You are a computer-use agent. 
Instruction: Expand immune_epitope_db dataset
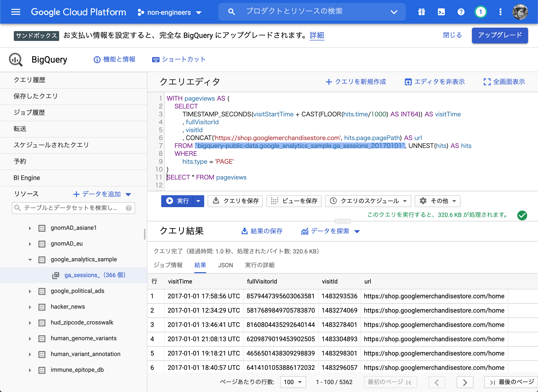coord(30,370)
